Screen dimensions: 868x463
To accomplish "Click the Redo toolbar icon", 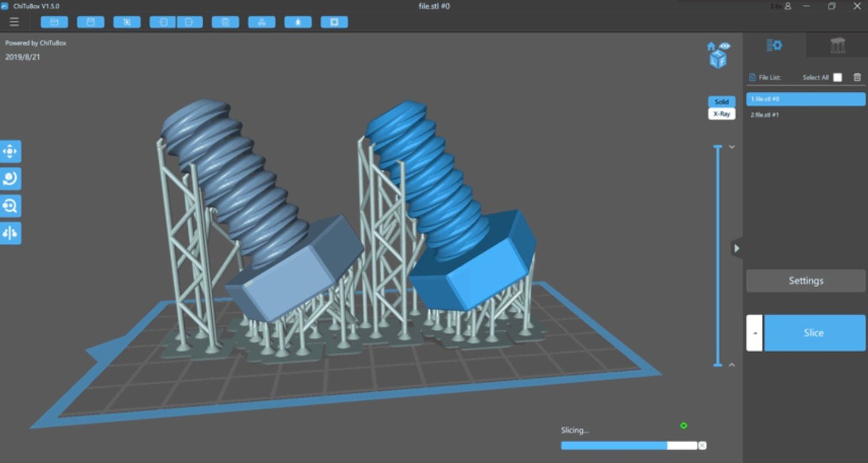I will pyautogui.click(x=190, y=22).
